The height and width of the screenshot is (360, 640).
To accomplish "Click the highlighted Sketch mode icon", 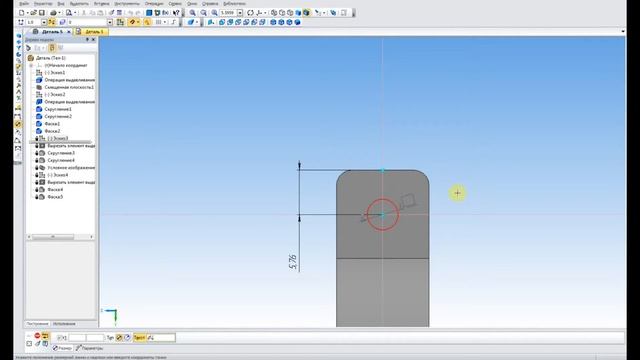I will point(120,22).
